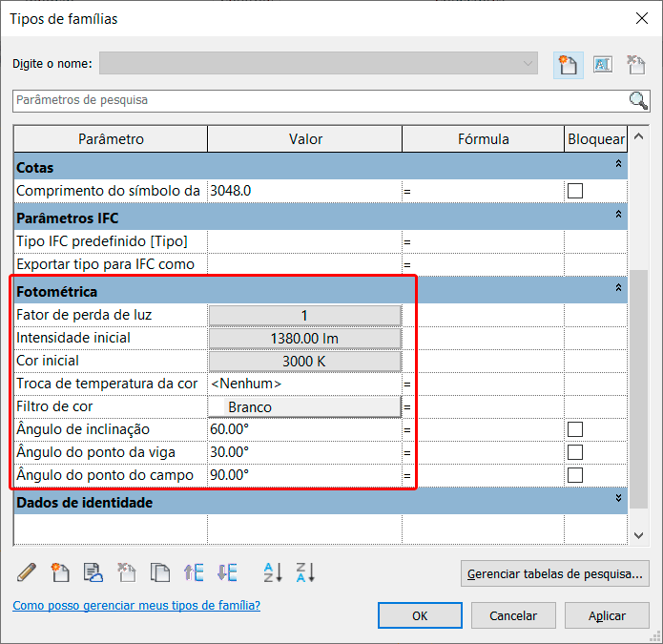
Task: Click the search magnifier icon
Action: (x=638, y=100)
